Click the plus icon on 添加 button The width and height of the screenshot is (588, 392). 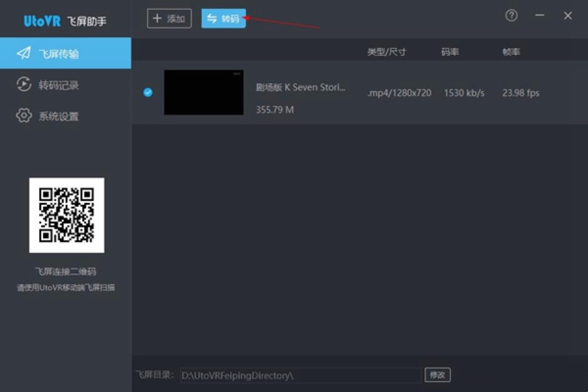(157, 18)
